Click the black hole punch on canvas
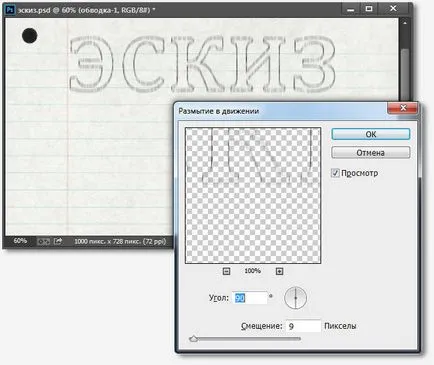 pyautogui.click(x=30, y=36)
